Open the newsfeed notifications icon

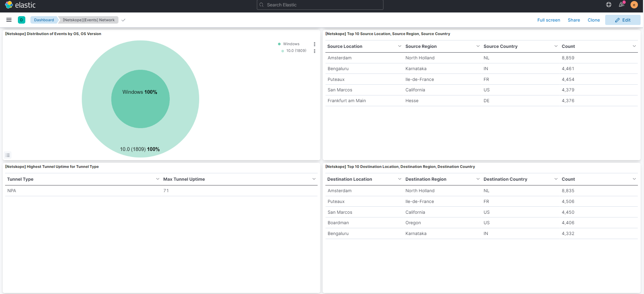[621, 5]
